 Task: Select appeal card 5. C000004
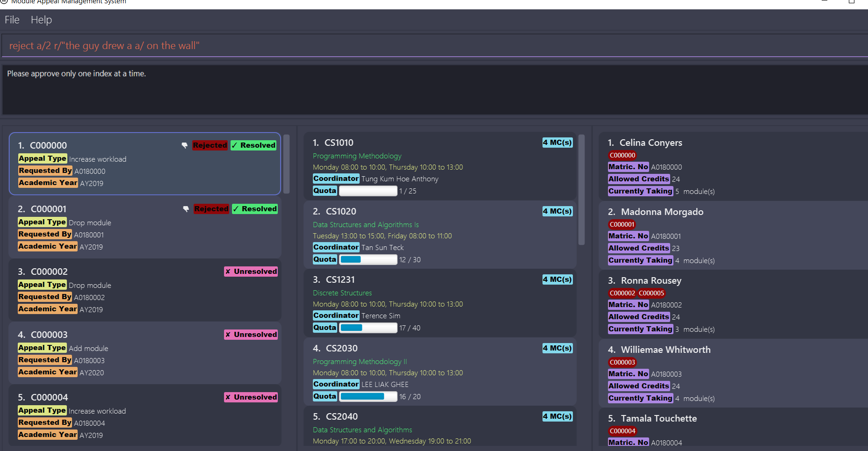[x=145, y=416]
